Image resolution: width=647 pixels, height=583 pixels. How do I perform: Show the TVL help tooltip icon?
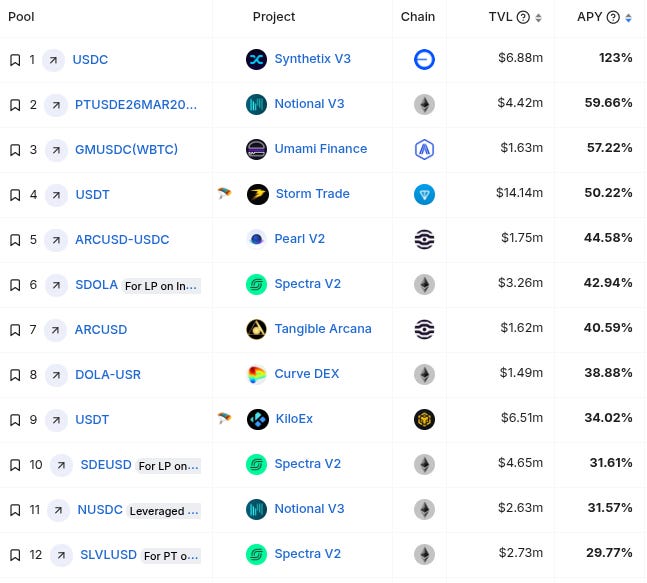point(523,17)
